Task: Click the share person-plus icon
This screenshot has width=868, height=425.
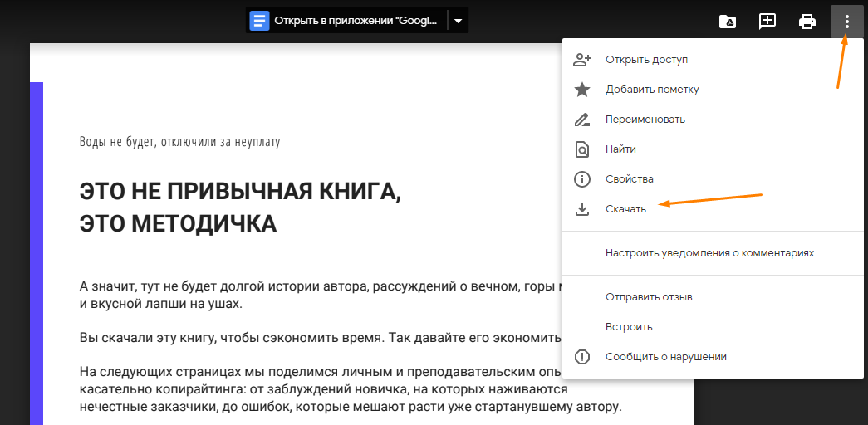Action: [x=582, y=60]
